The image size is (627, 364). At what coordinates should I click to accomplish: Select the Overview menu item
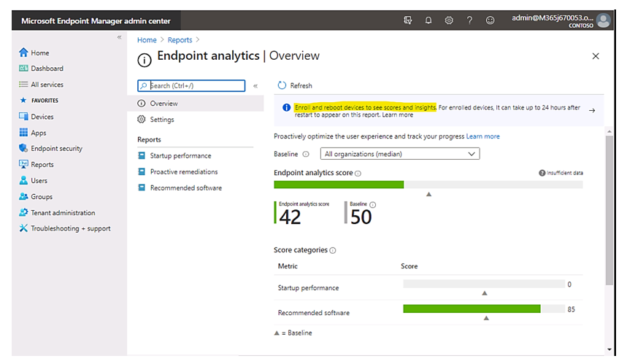click(x=196, y=103)
